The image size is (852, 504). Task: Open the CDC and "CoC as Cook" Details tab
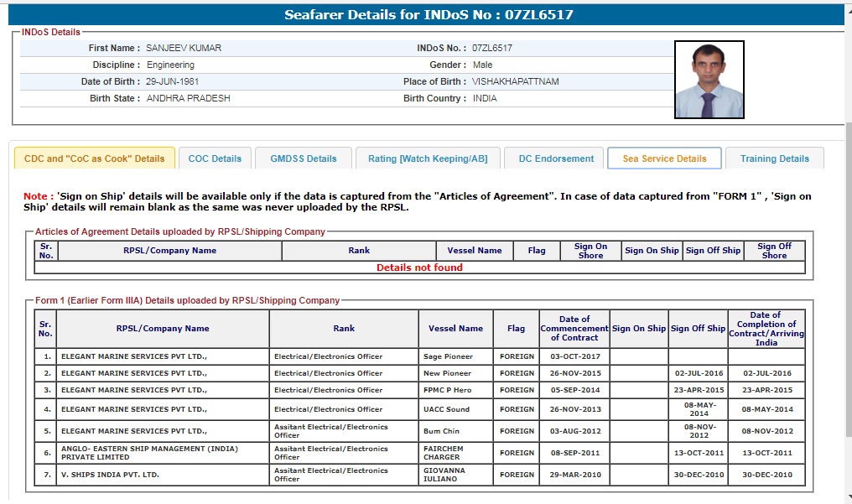click(95, 158)
